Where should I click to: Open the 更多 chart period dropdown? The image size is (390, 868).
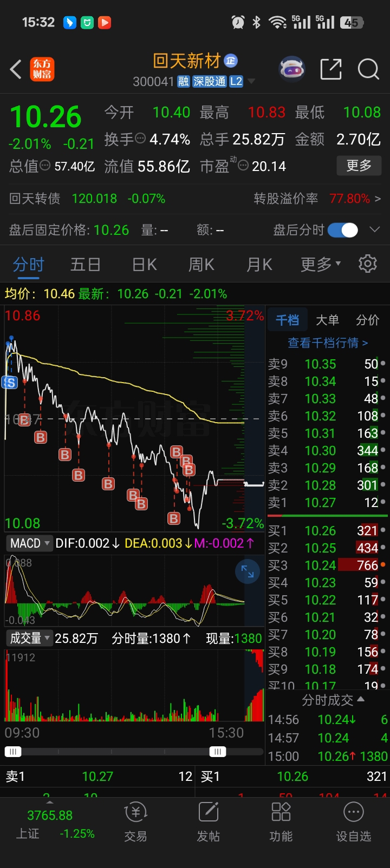tap(321, 264)
